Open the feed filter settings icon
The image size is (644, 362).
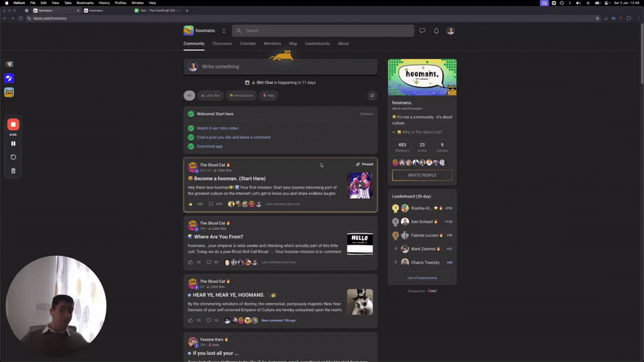click(372, 96)
